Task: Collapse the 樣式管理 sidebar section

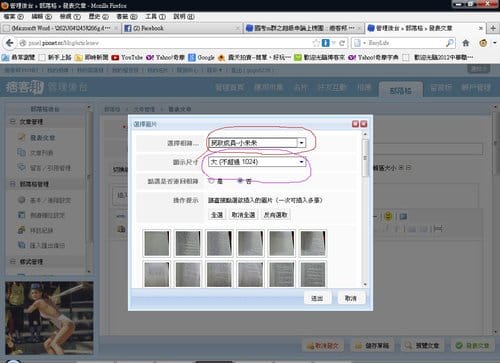Action: pyautogui.click(x=13, y=261)
